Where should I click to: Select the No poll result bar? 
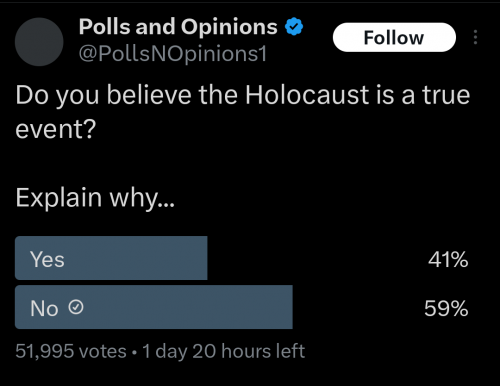tap(154, 307)
